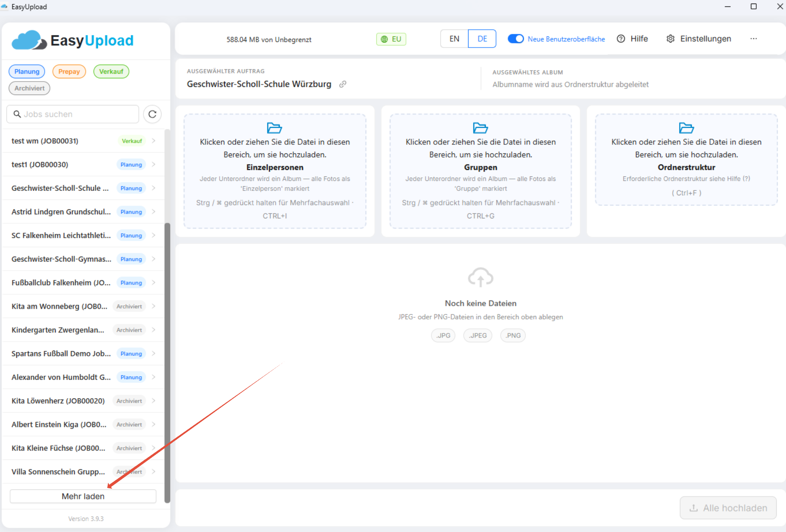This screenshot has width=786, height=532.
Task: Expand chevron for test1 (JOB00030)
Action: (x=154, y=164)
